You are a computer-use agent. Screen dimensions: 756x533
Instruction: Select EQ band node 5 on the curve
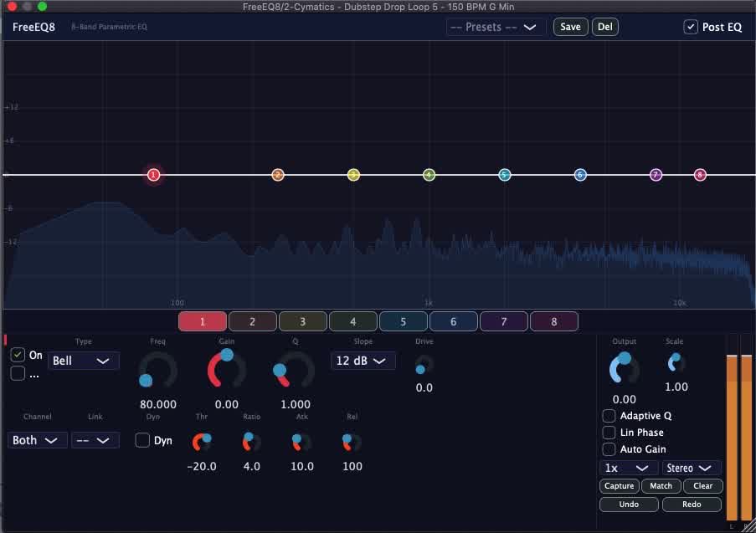pyautogui.click(x=504, y=175)
